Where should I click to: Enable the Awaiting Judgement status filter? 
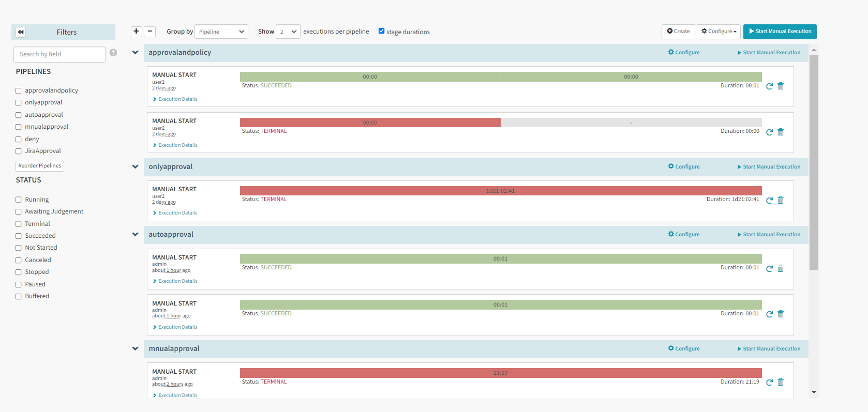[x=19, y=212]
